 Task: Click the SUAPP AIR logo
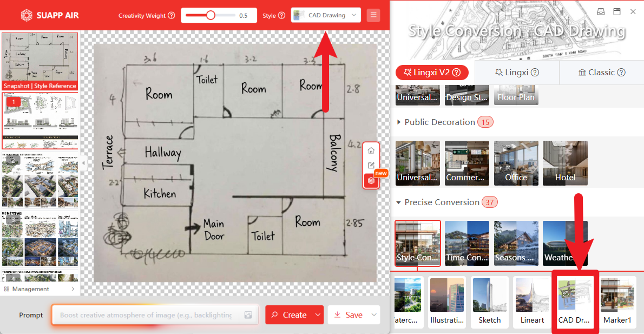49,15
